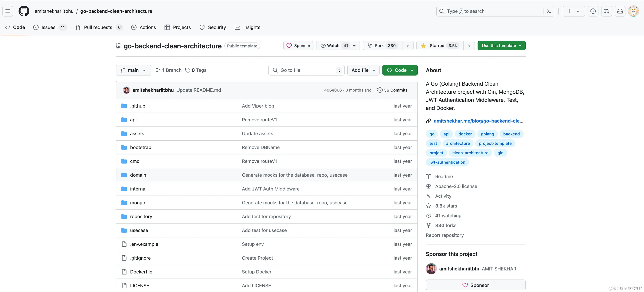The height and width of the screenshot is (292, 644).
Task: Open the user profile avatar menu
Action: [x=634, y=11]
